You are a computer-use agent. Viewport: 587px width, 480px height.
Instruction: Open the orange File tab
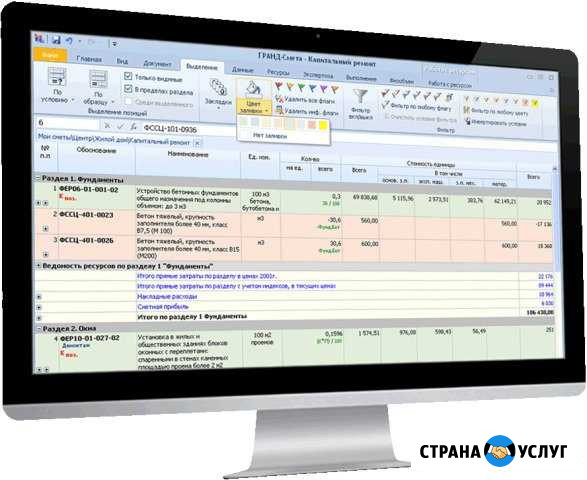(x=51, y=55)
